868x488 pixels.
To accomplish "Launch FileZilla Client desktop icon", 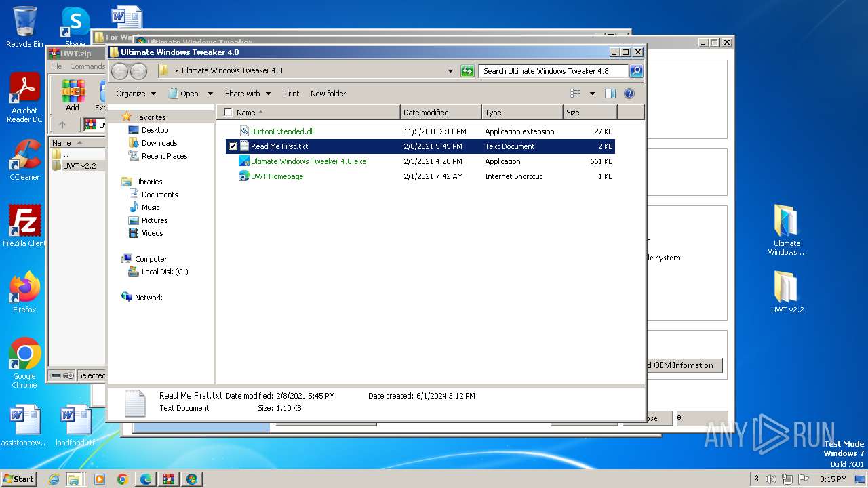I will (24, 226).
